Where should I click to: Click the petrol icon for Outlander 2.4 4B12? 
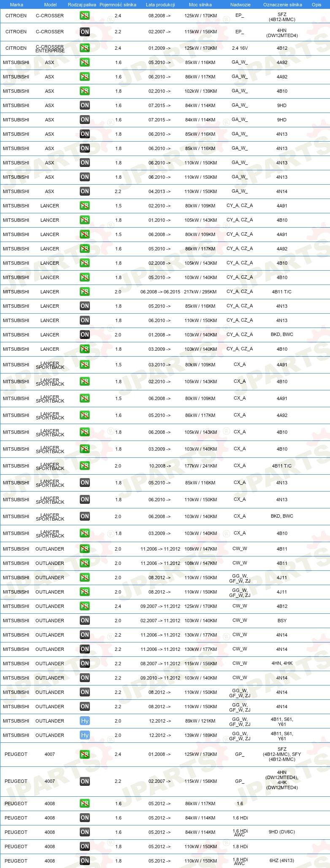[x=85, y=606]
